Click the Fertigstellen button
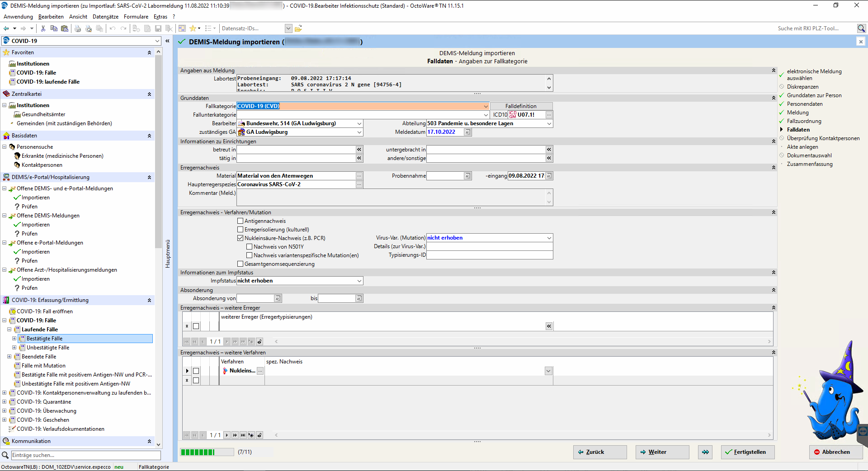The width and height of the screenshot is (868, 471). click(x=748, y=452)
